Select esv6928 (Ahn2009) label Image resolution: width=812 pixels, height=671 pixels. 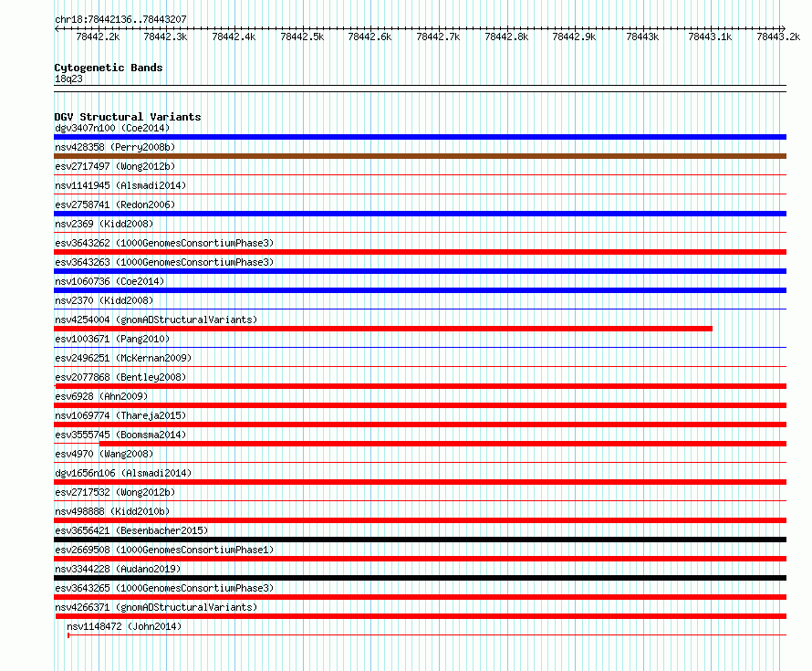click(x=101, y=396)
